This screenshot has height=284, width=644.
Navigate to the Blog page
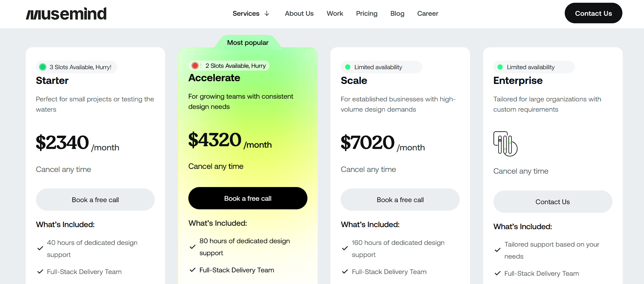(x=397, y=14)
